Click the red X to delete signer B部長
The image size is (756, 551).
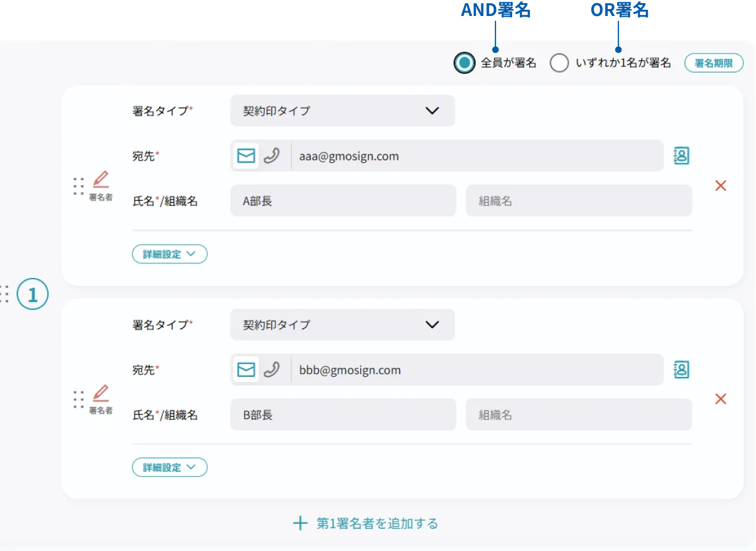click(x=720, y=398)
